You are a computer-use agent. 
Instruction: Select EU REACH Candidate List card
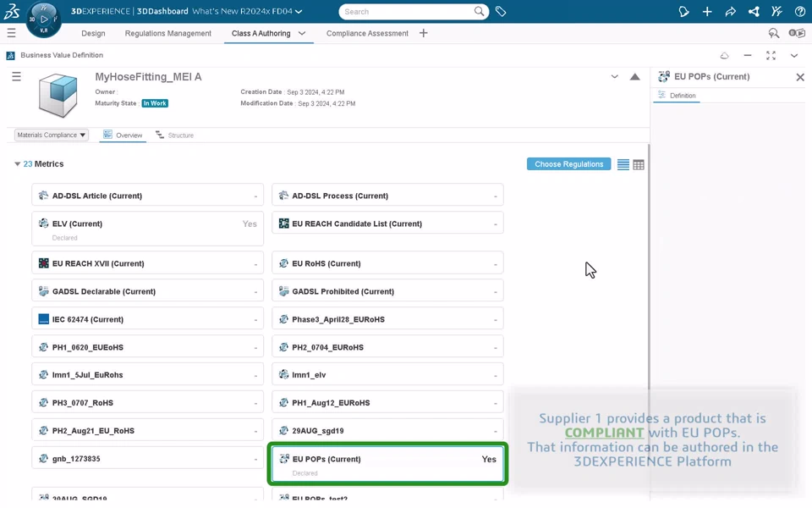[387, 224]
